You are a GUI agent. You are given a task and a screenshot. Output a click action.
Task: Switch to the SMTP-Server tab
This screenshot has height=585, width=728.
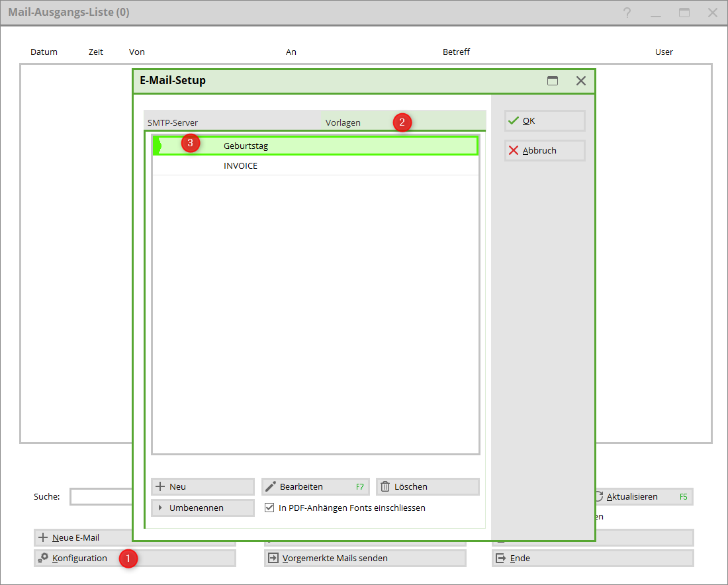(x=173, y=122)
